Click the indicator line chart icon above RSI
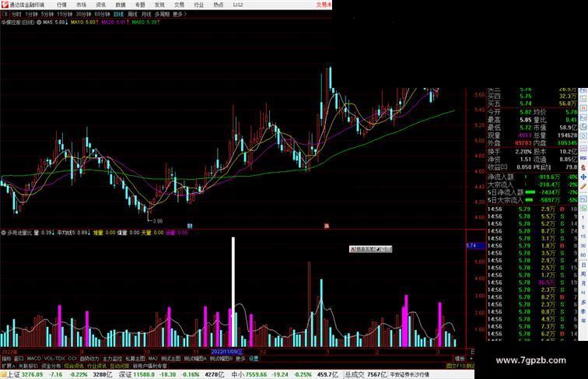Screen dimensions: 588x379 point(583,149)
